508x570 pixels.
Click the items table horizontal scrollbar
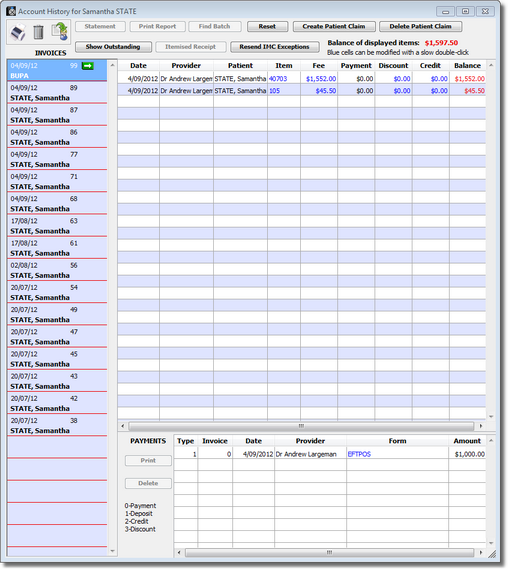[301, 426]
